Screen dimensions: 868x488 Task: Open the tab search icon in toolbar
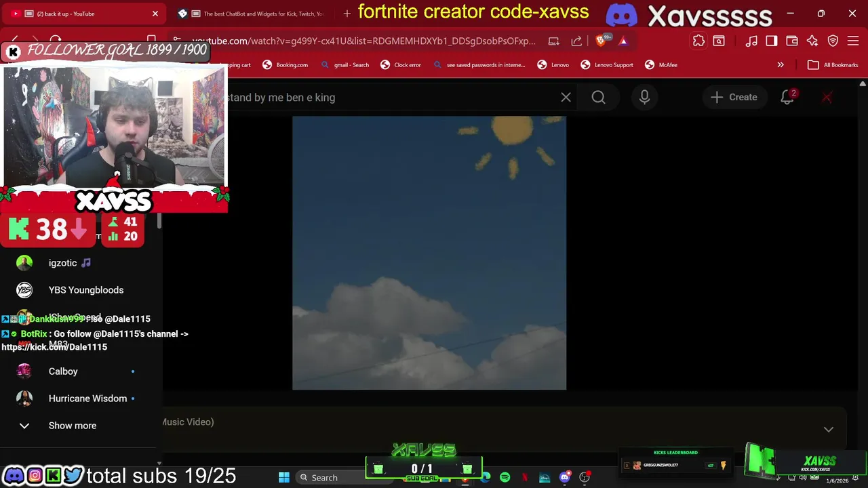719,41
